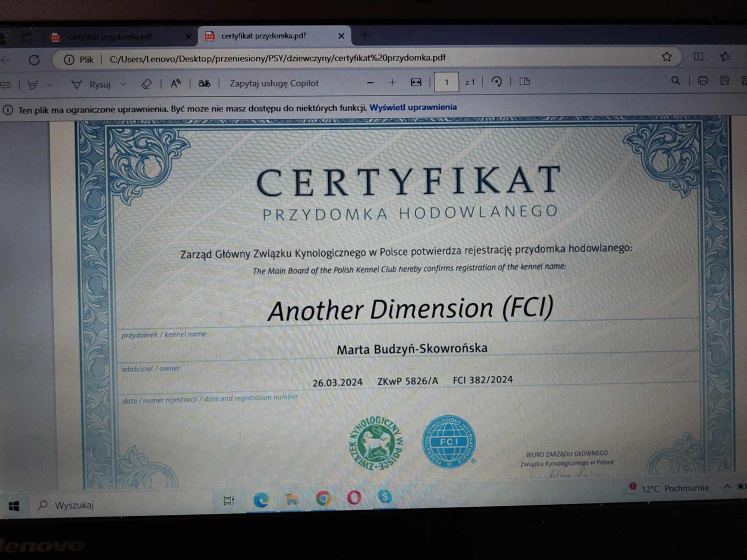This screenshot has height=560, width=747.
Task: Open a new browser tab
Action: click(x=364, y=35)
